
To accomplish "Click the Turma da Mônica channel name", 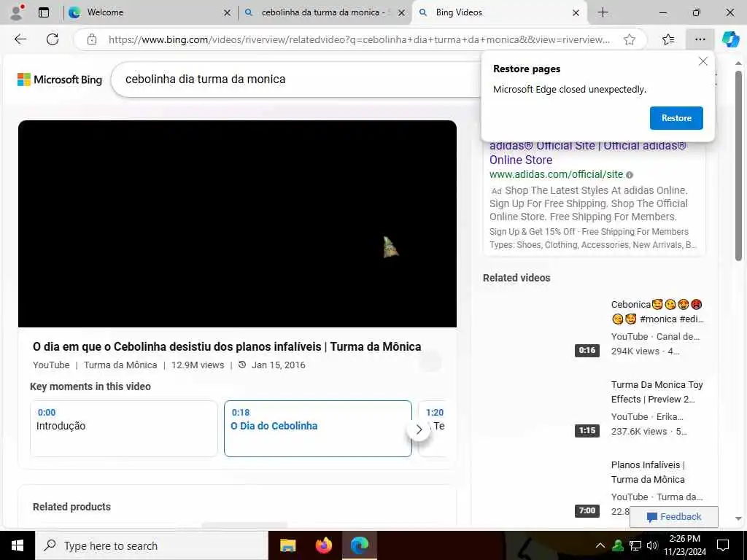I will coord(120,365).
